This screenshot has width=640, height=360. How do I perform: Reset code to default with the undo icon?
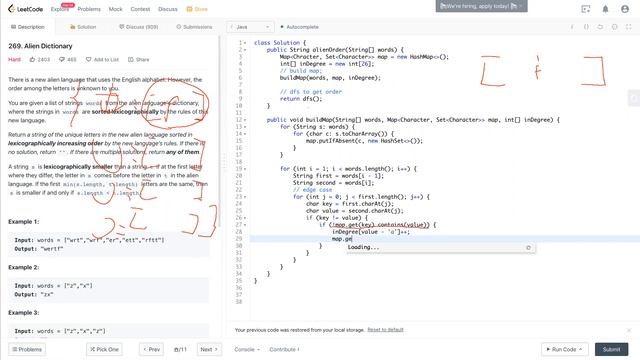600,27
